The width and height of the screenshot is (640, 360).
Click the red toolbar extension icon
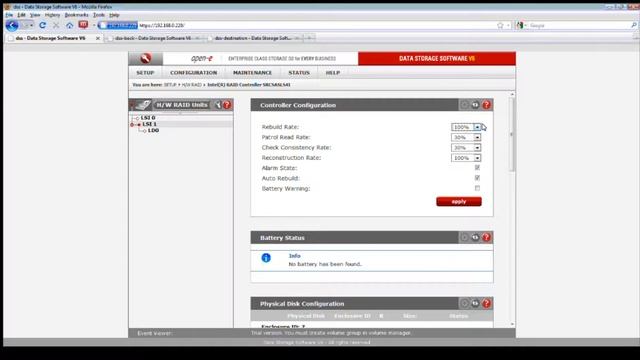[x=83, y=25]
